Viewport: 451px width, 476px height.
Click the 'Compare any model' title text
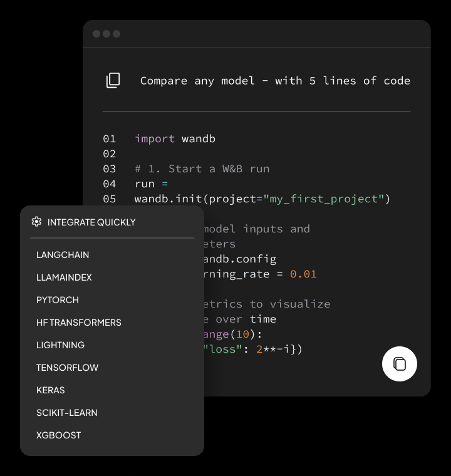[x=275, y=81]
